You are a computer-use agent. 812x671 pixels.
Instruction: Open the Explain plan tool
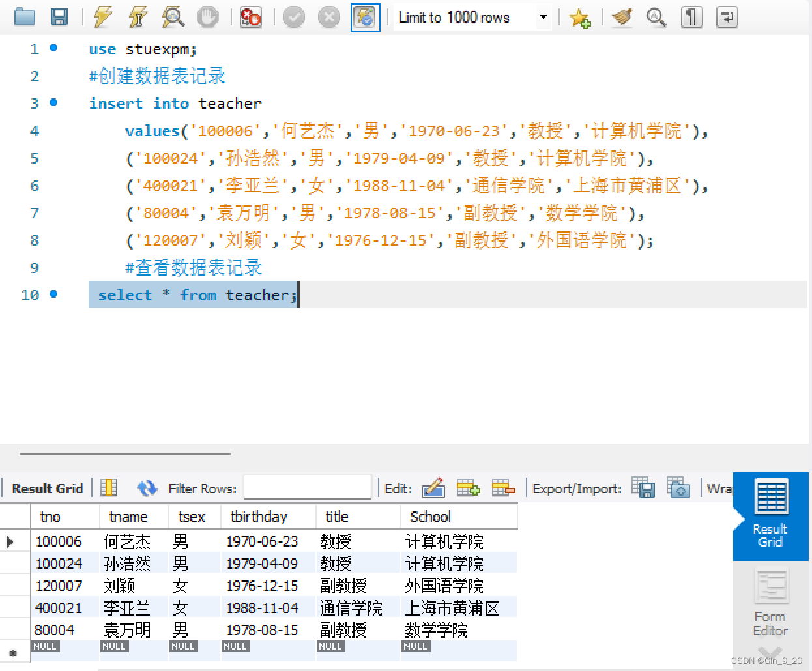coord(172,18)
